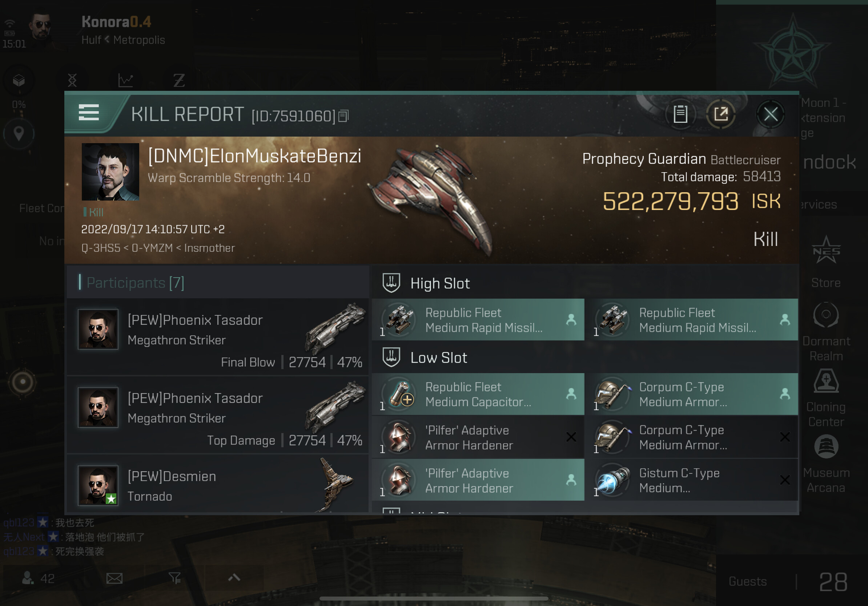Copy the kill report ID
The image size is (868, 606).
coord(343,116)
